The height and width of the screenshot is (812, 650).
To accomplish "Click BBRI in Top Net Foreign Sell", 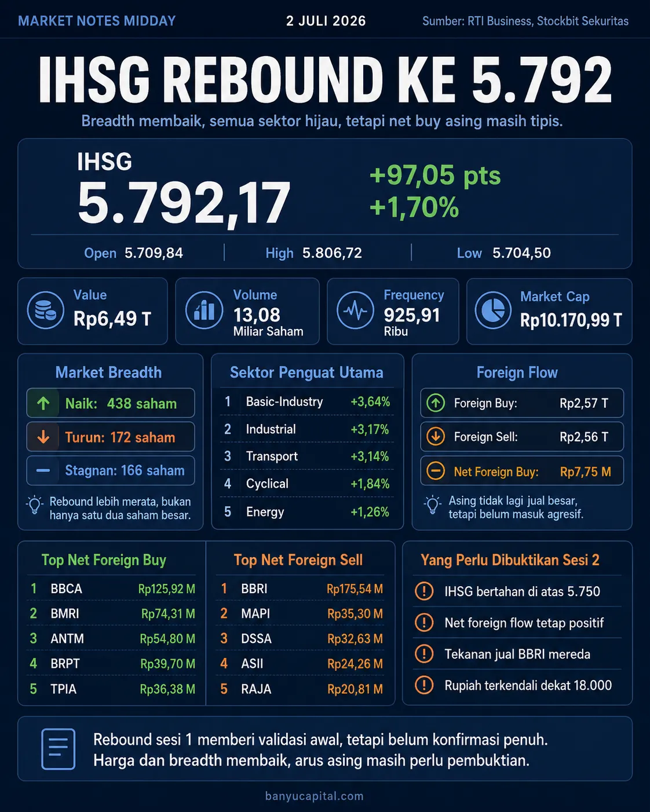I will point(254,588).
